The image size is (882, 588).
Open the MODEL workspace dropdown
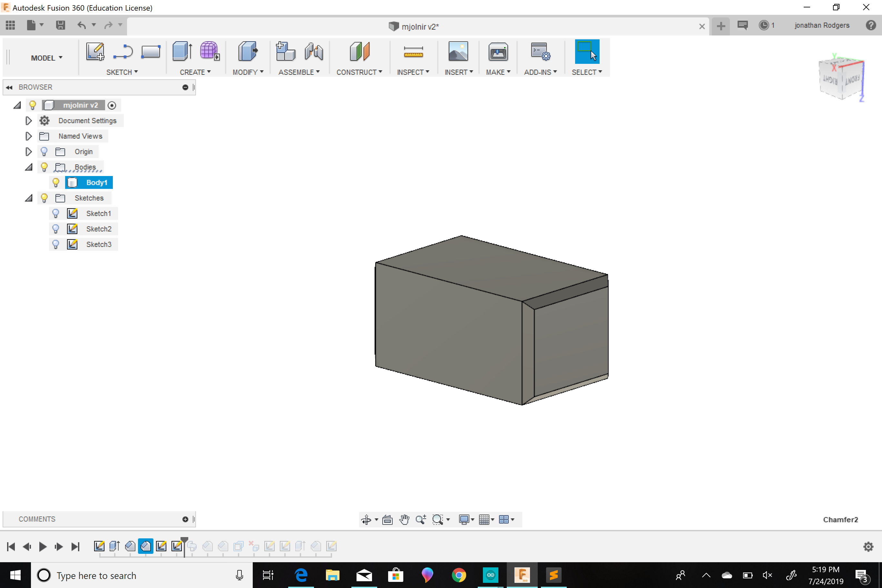[x=46, y=58]
